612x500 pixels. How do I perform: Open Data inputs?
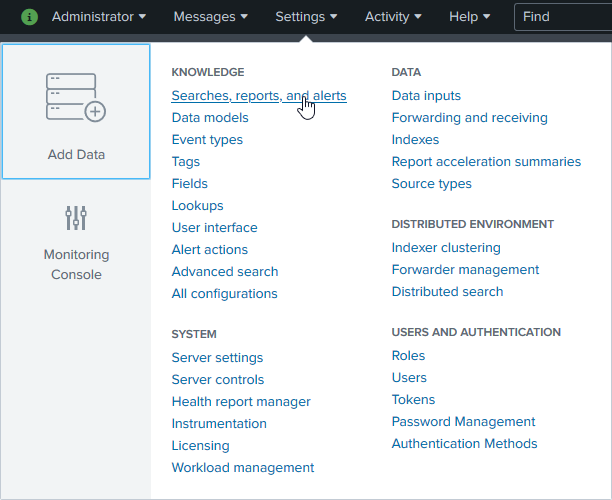point(426,96)
